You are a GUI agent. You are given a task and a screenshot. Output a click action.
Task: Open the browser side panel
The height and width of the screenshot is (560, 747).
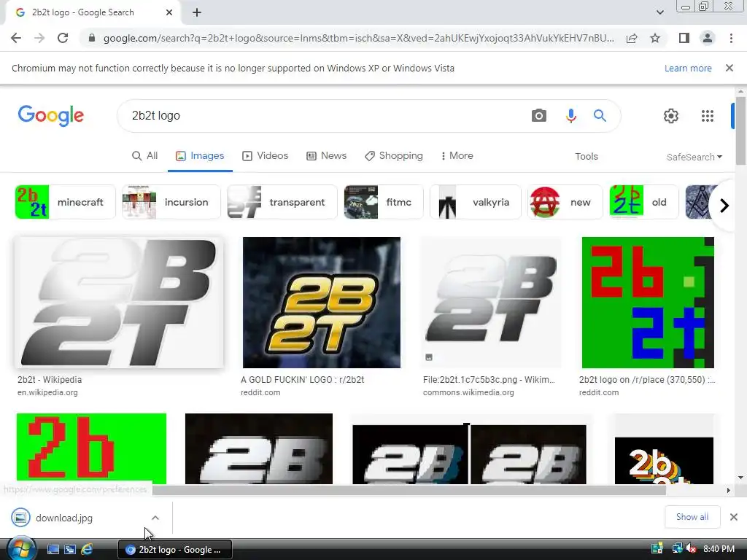pyautogui.click(x=684, y=38)
